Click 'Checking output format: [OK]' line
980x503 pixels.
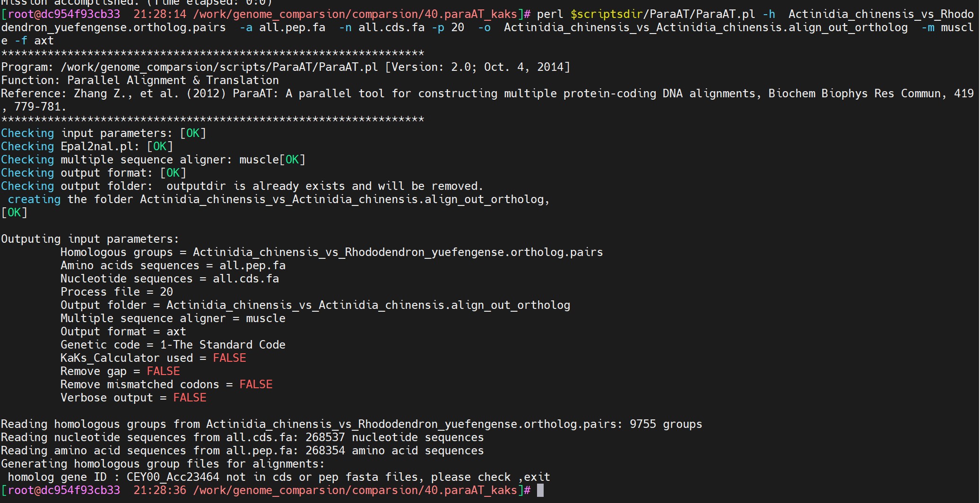[x=94, y=173]
